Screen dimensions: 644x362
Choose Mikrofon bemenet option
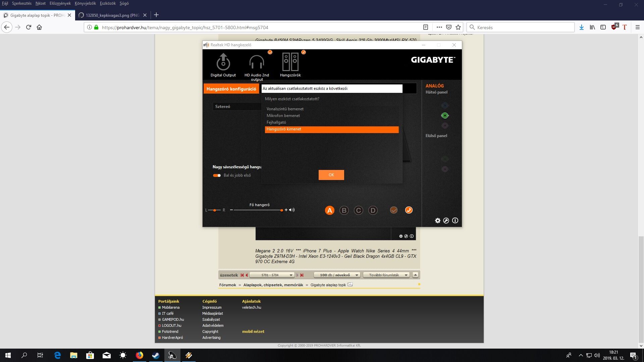tap(332, 116)
